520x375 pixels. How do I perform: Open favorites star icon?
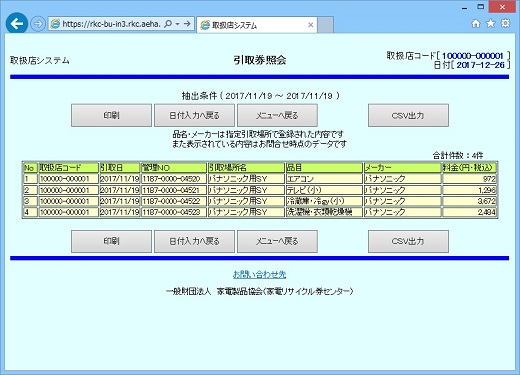[491, 23]
